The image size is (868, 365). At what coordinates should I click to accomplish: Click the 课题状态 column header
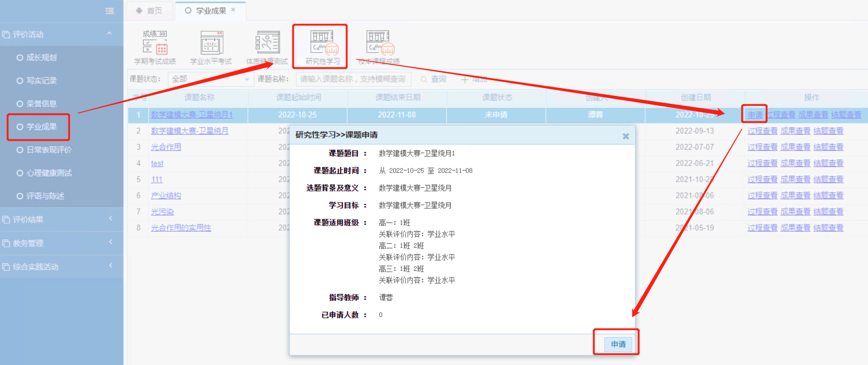[497, 97]
